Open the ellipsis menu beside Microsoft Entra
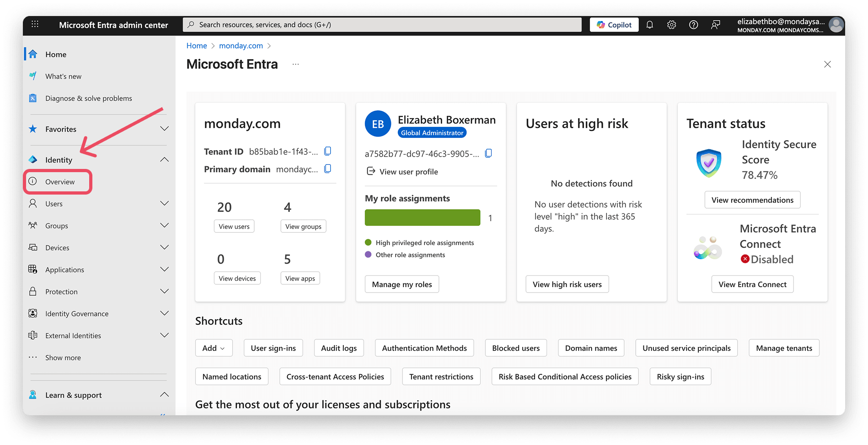The width and height of the screenshot is (868, 445). coord(296,65)
